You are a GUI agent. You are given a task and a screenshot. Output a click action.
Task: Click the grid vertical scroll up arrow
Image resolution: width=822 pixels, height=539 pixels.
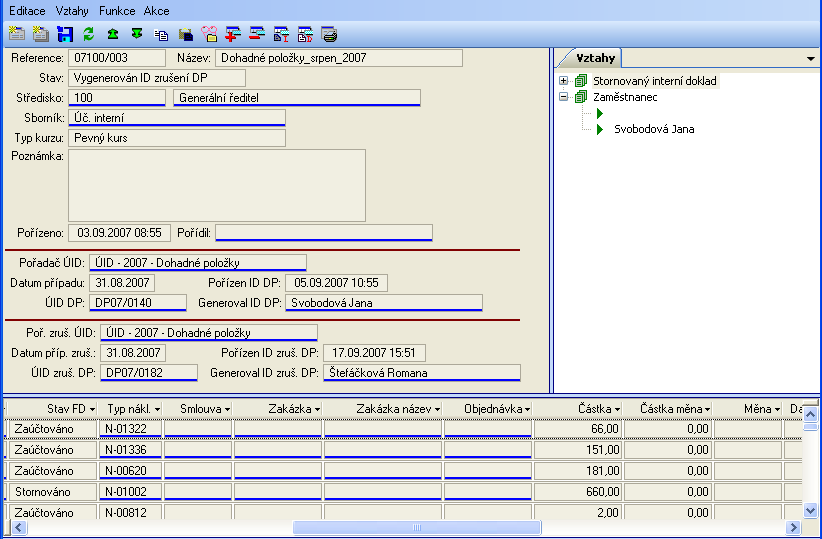(810, 415)
